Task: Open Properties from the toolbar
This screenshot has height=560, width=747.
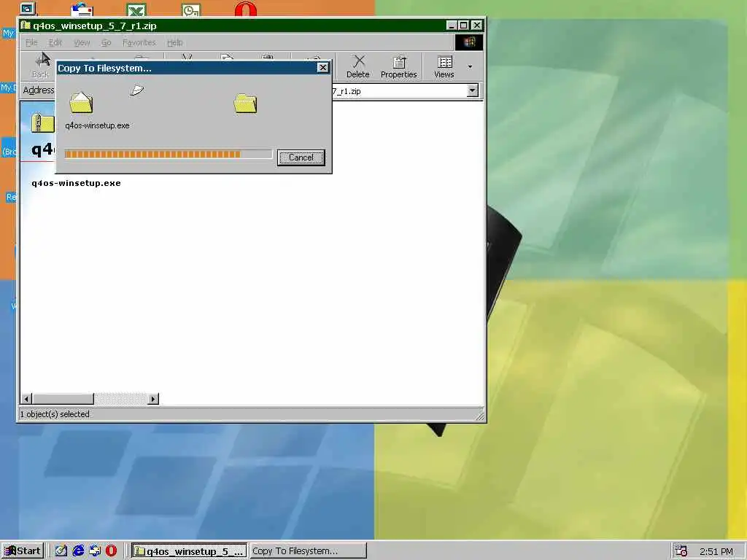Action: pyautogui.click(x=399, y=66)
